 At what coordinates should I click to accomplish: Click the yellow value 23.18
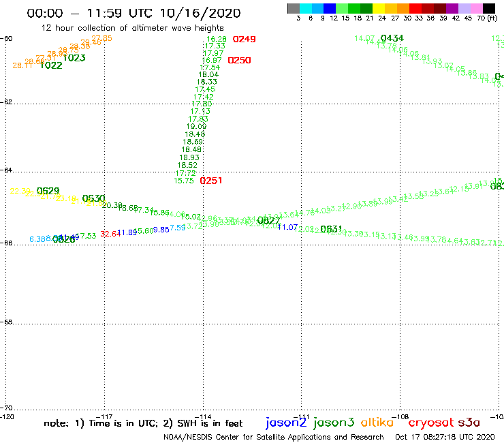pos(65,199)
